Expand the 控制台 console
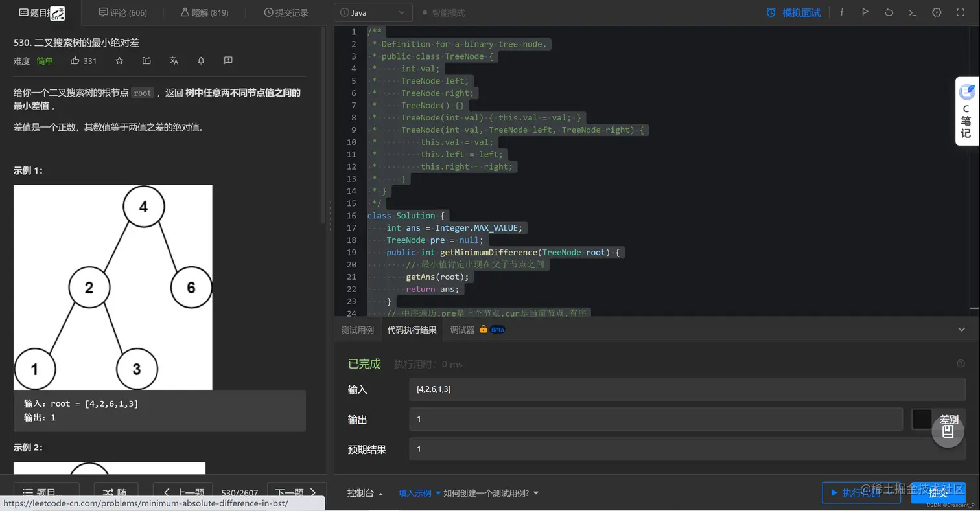This screenshot has width=980, height=511. (x=365, y=493)
